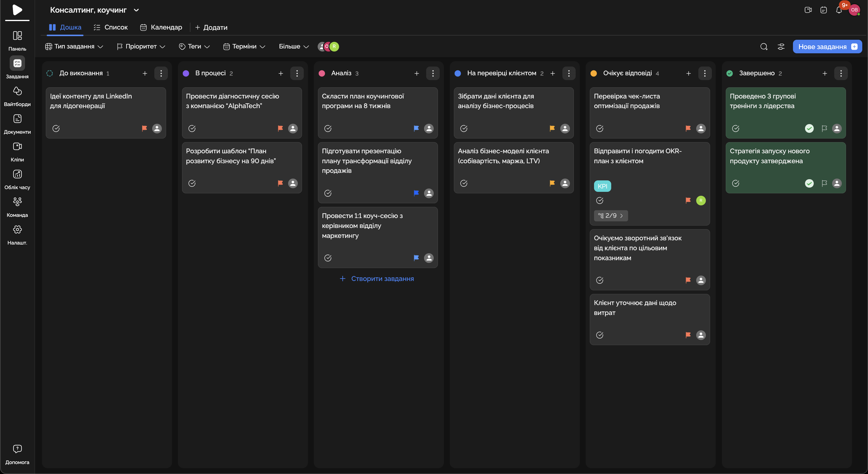Click the KPI tag label

coord(602,186)
